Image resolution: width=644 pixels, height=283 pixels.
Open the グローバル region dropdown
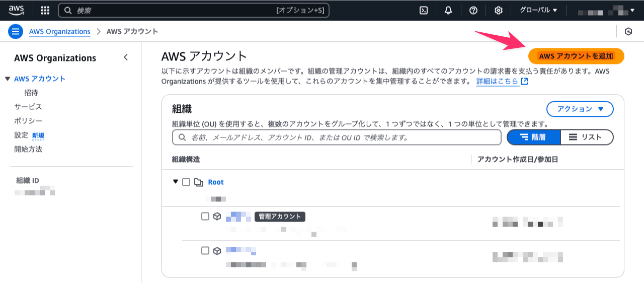(539, 10)
